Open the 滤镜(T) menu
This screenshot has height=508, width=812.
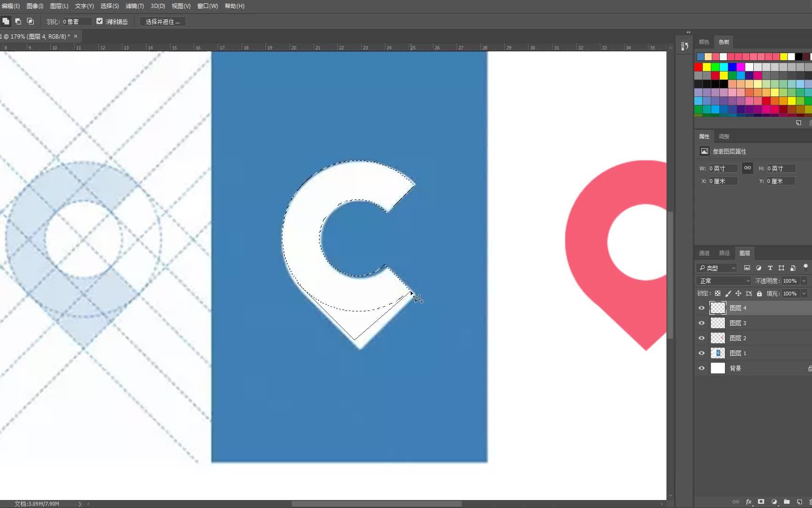[x=135, y=6]
